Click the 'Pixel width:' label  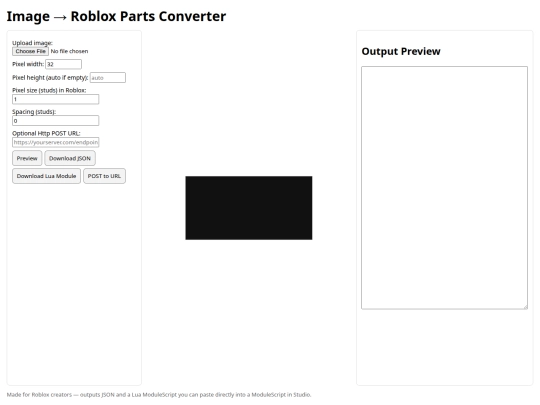pos(28,64)
